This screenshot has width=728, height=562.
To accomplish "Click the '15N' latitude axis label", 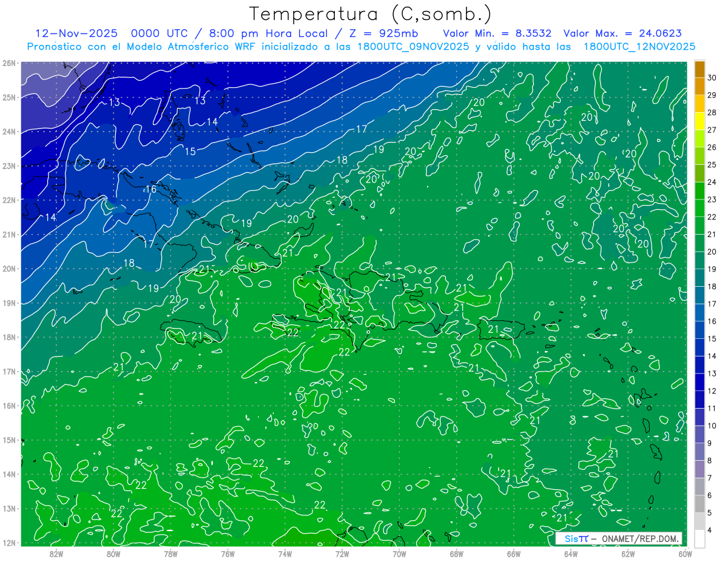I will 10,440.
